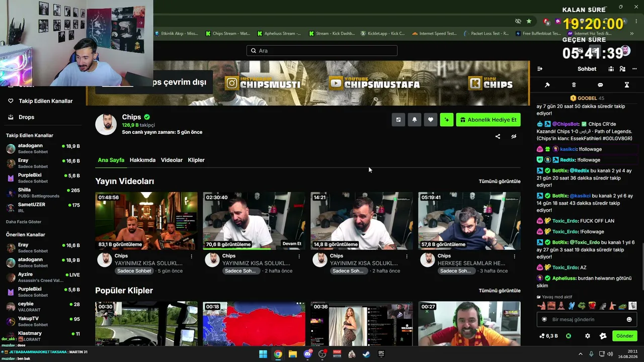The height and width of the screenshot is (362, 644).
Task: Open chat user list icon beside Sohbet
Action: 622,69
